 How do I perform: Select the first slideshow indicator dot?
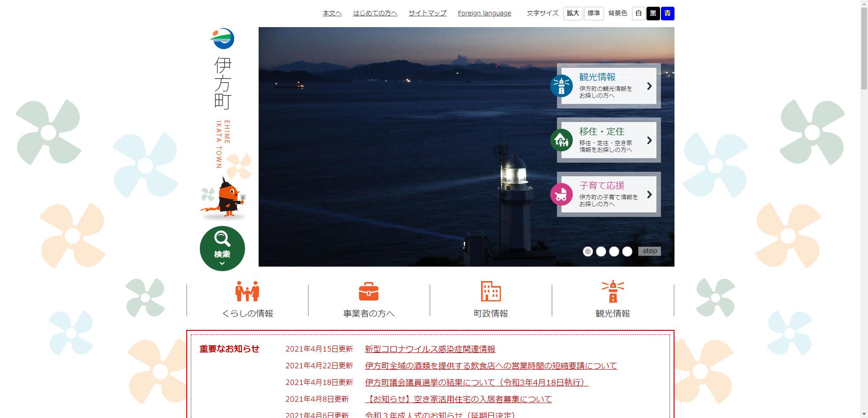click(x=588, y=251)
